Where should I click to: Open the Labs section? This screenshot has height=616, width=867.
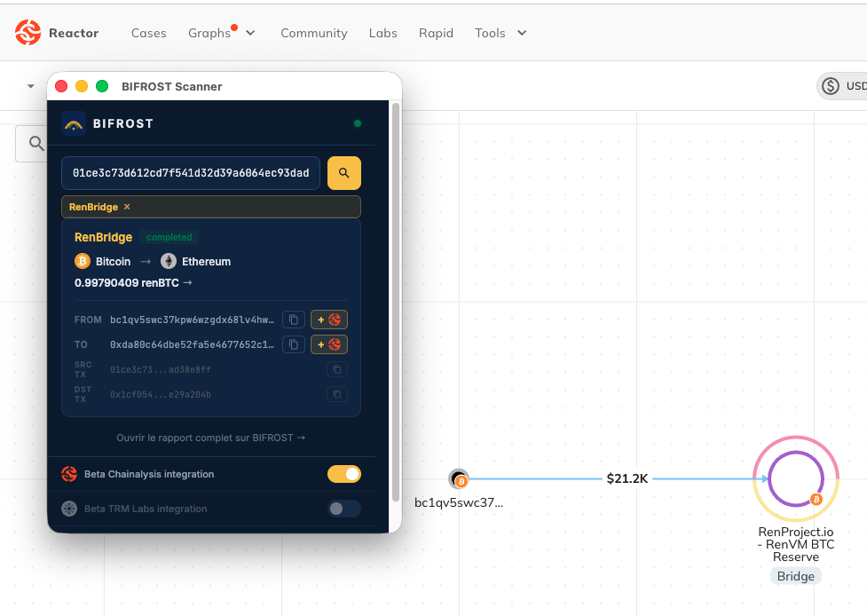(382, 33)
